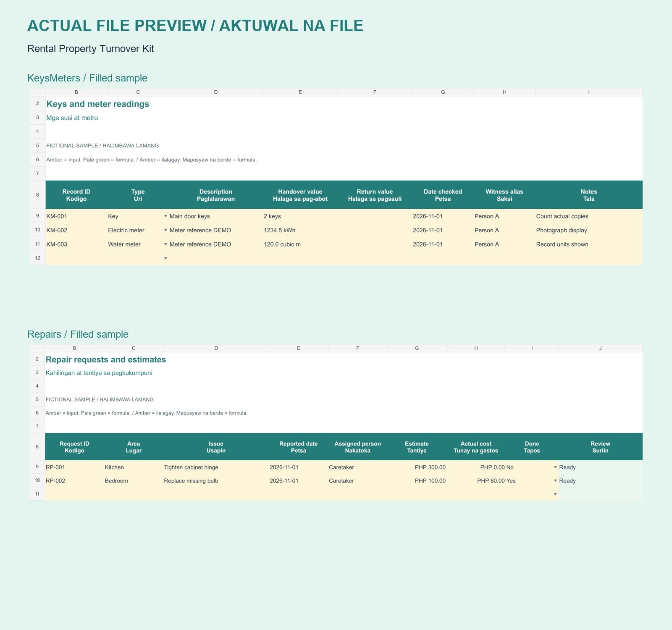The height and width of the screenshot is (630, 672).
Task: Click the '2 keys' handover value cell
Action: point(300,216)
